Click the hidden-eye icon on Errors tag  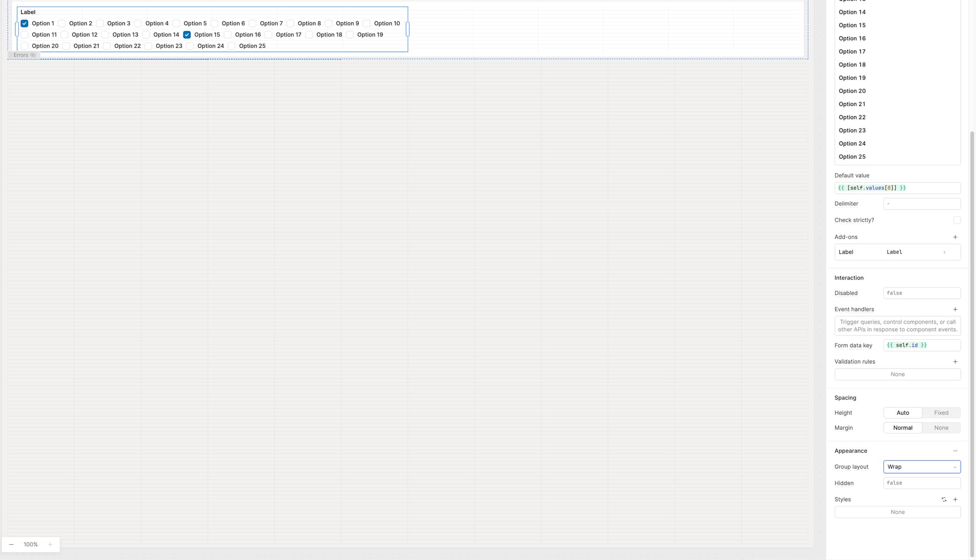(33, 55)
